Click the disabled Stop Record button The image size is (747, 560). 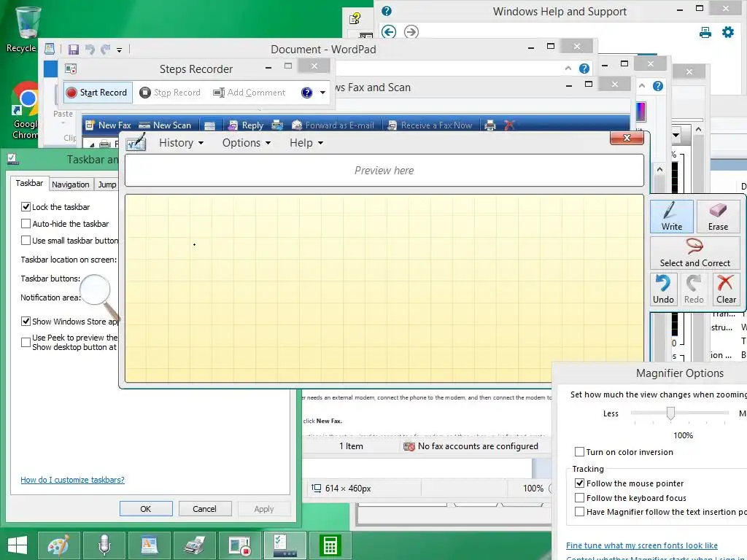click(170, 93)
